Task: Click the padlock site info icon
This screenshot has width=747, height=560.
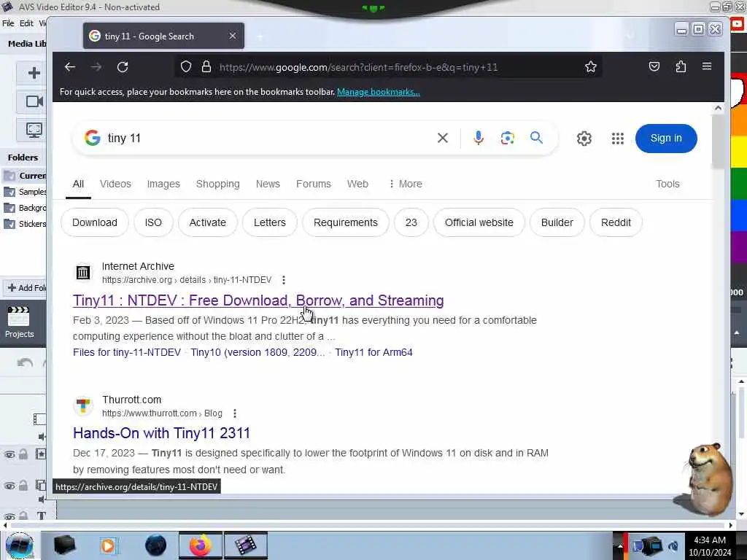Action: tap(206, 66)
